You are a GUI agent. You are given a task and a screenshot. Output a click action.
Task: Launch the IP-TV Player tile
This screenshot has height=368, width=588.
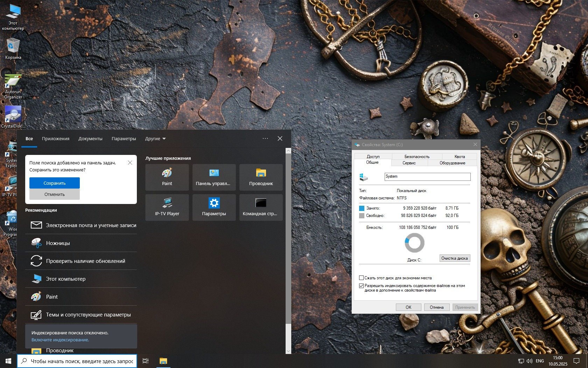click(167, 207)
